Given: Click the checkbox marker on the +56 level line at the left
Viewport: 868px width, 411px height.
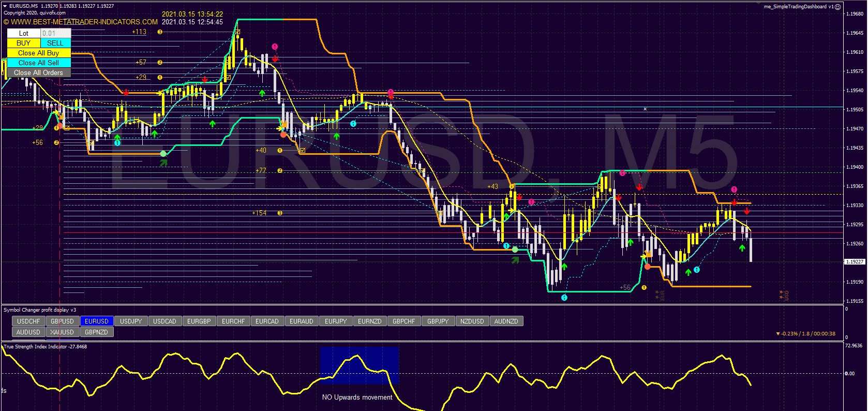Looking at the screenshot, I should click(91, 143).
